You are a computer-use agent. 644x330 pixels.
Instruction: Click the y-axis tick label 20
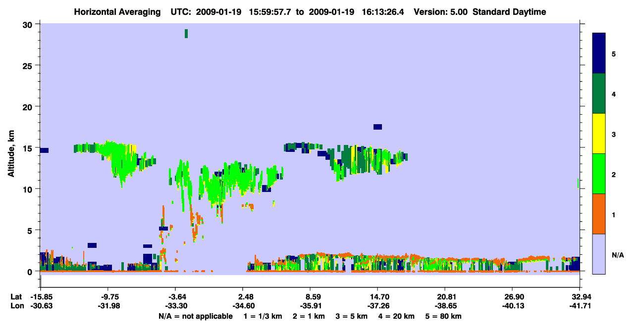click(29, 106)
